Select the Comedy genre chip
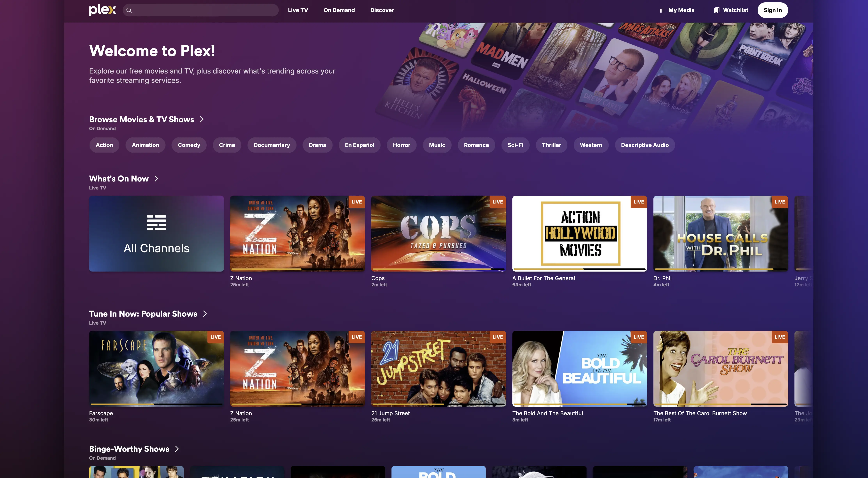Viewport: 868px width, 478px height. pyautogui.click(x=189, y=145)
